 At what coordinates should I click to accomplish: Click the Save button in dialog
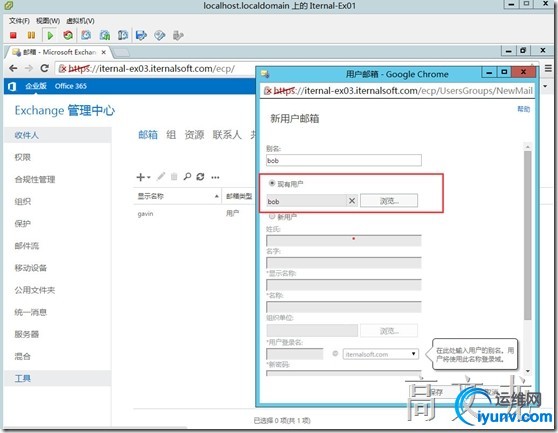[436, 392]
